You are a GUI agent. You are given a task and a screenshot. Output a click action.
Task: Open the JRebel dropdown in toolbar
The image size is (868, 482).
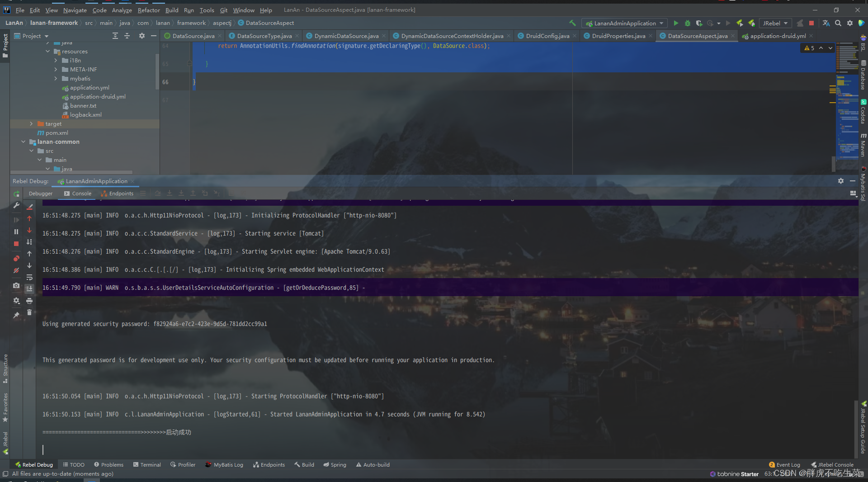point(775,23)
